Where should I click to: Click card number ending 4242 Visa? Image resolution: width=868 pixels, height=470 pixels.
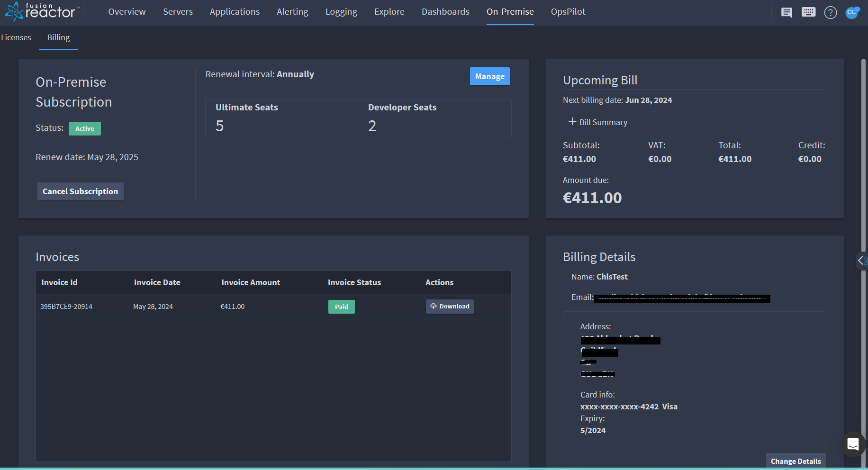[629, 407]
